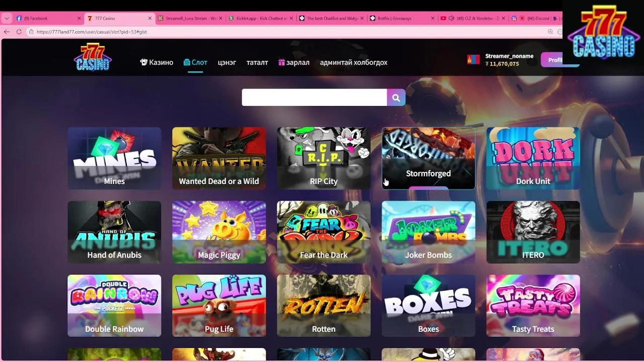Image resolution: width=644 pixels, height=362 pixels.
Task: Click the magnifying glass search button
Action: [395, 97]
